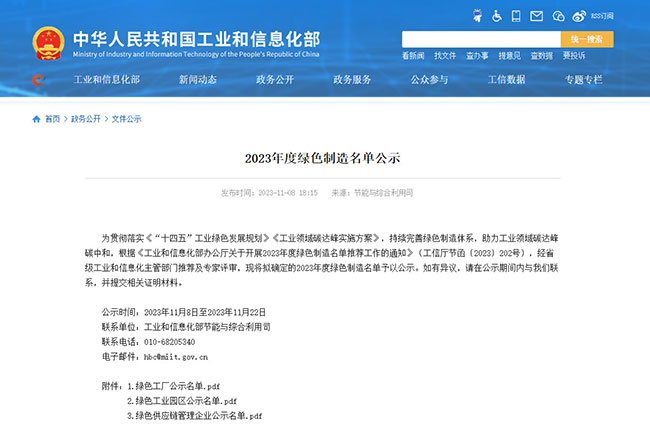650x434 pixels.
Task: Open the 提意见 quick link
Action: tap(509, 56)
